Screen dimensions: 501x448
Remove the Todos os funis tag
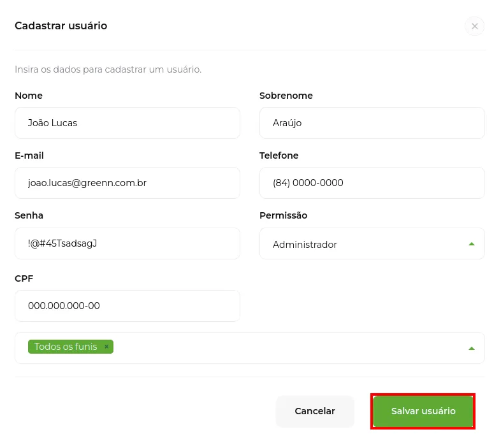click(x=106, y=347)
